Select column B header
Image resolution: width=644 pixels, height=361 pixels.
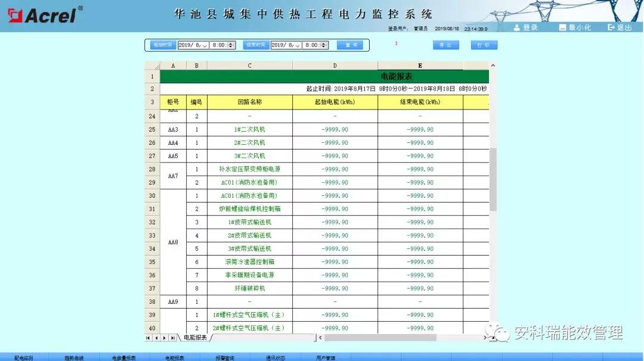(197, 66)
